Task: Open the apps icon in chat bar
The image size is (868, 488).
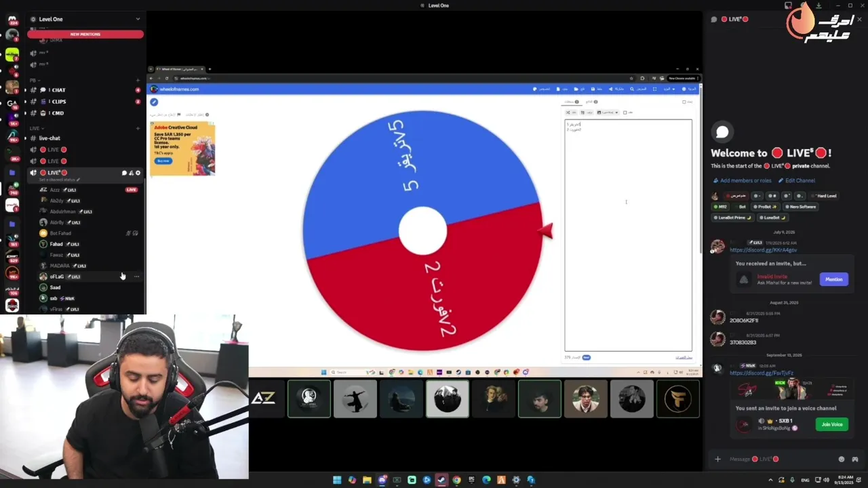Action: [854, 459]
